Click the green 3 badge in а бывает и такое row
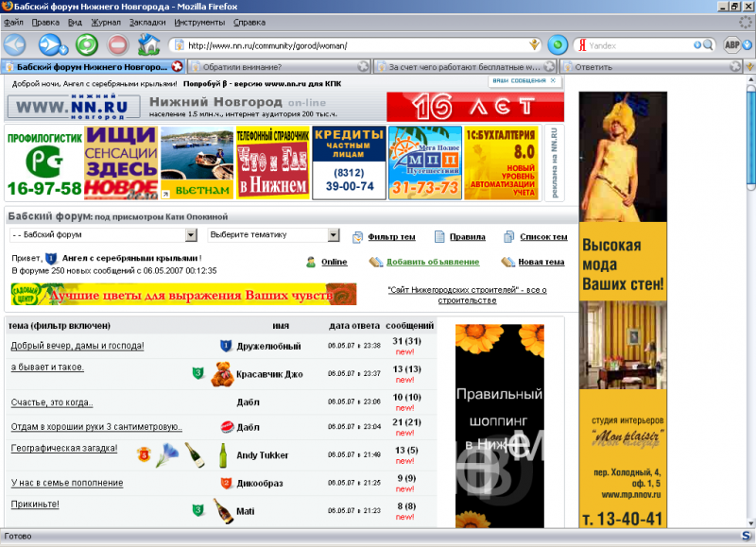This screenshot has width=756, height=547. coord(198,372)
